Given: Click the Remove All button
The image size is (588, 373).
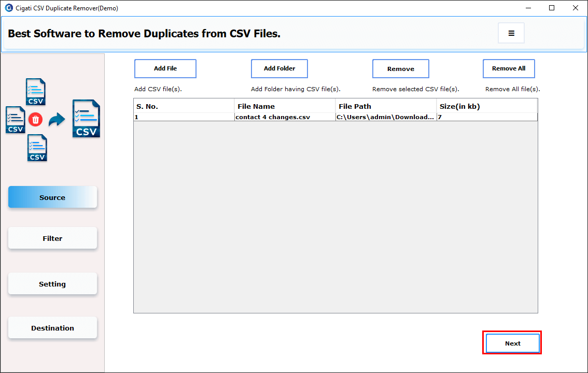Looking at the screenshot, I should pos(509,68).
